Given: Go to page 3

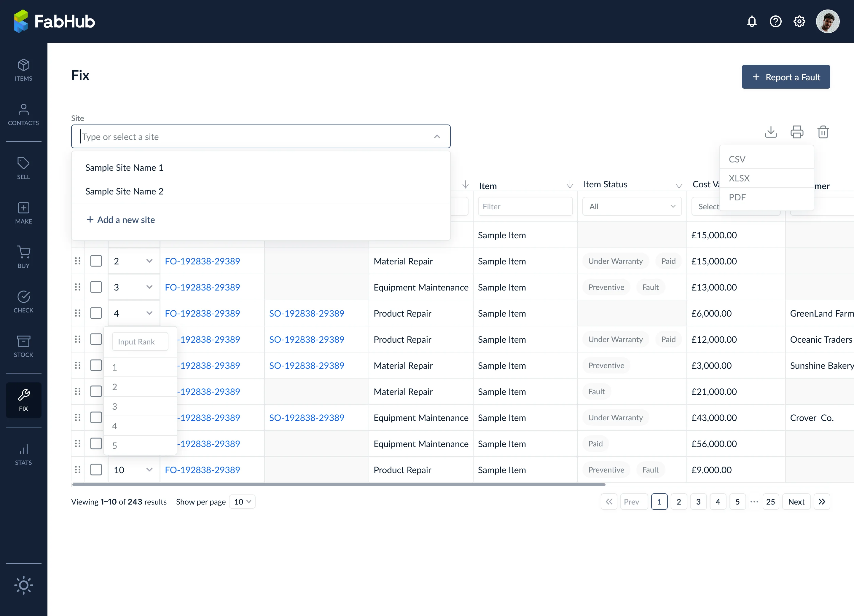Looking at the screenshot, I should (x=698, y=502).
